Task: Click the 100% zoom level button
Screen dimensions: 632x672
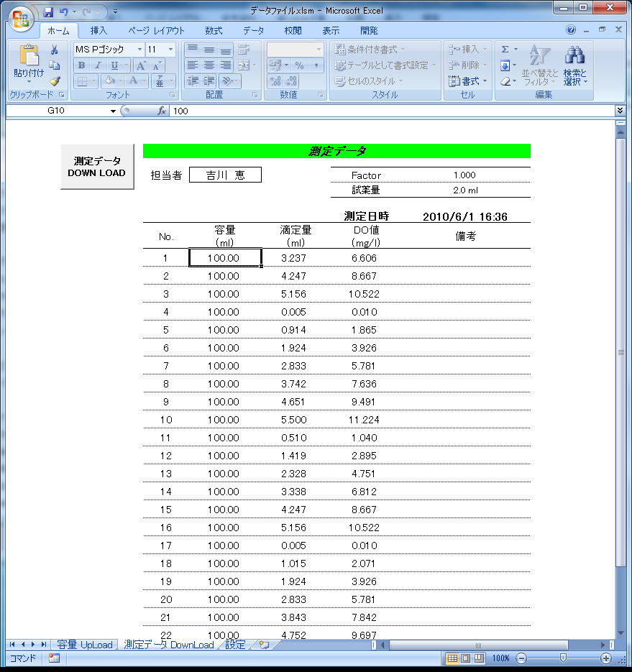Action: click(500, 658)
